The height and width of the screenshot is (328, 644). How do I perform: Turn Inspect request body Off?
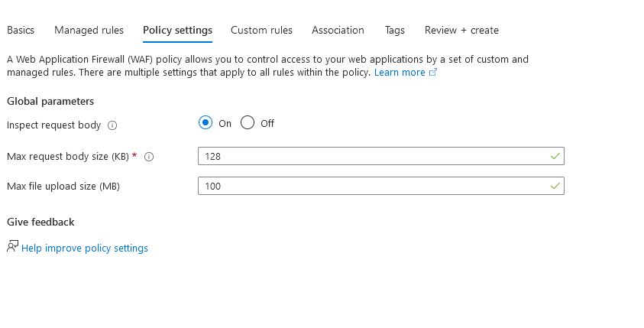pyautogui.click(x=248, y=123)
